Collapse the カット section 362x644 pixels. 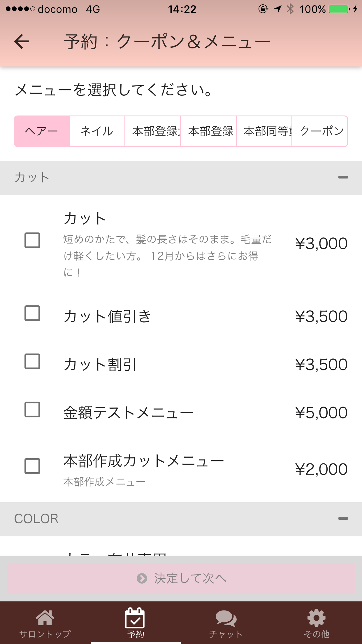[x=343, y=177]
